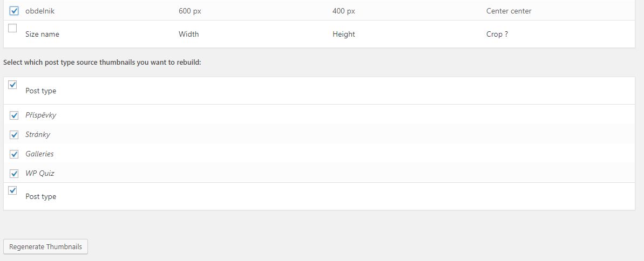Click the Stránky row label

tap(38, 135)
